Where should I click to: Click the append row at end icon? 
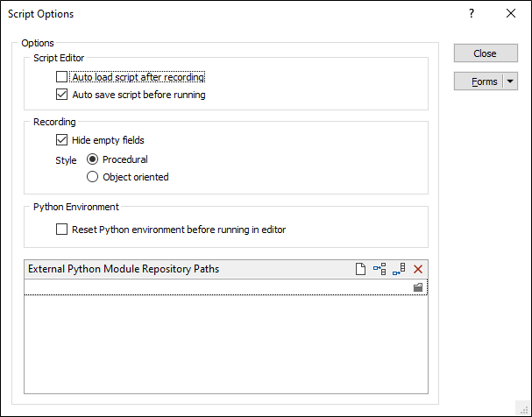click(399, 269)
